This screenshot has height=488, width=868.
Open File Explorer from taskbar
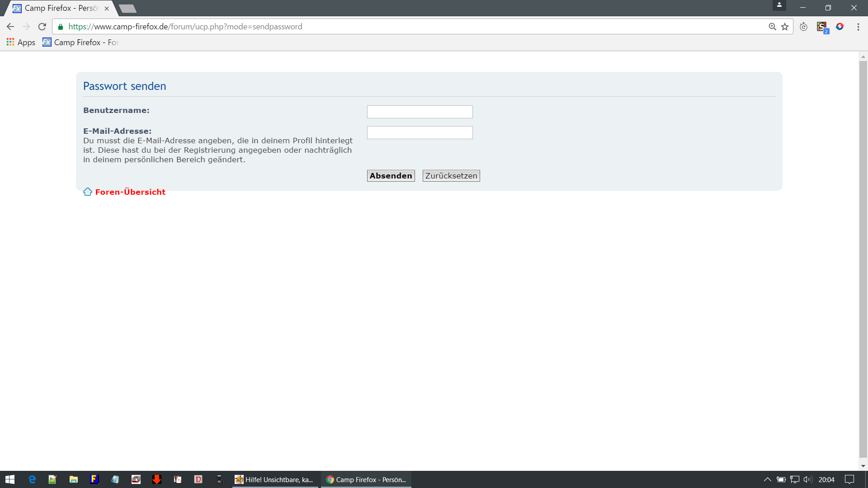73,479
